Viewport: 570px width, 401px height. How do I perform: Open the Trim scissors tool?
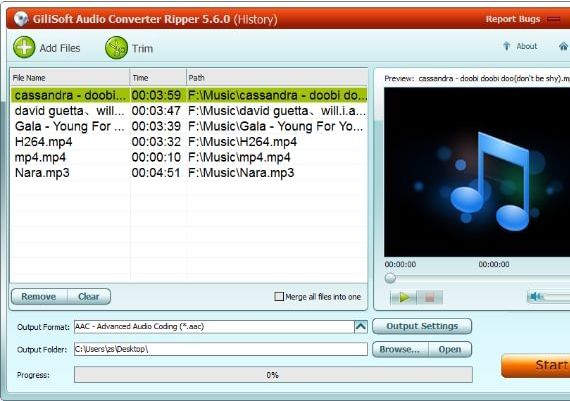pos(116,48)
